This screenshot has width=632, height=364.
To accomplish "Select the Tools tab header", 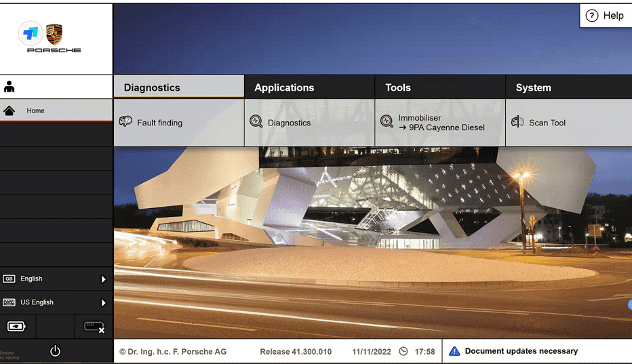I will (440, 87).
